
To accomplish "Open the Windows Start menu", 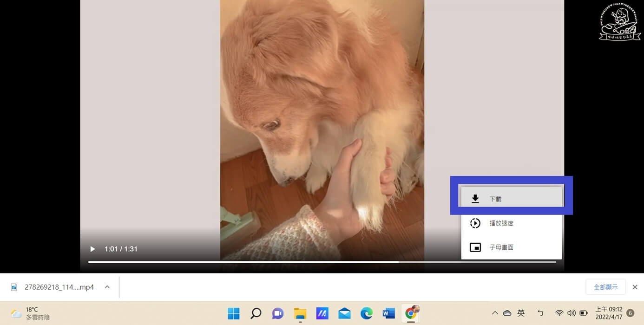I will click(233, 314).
